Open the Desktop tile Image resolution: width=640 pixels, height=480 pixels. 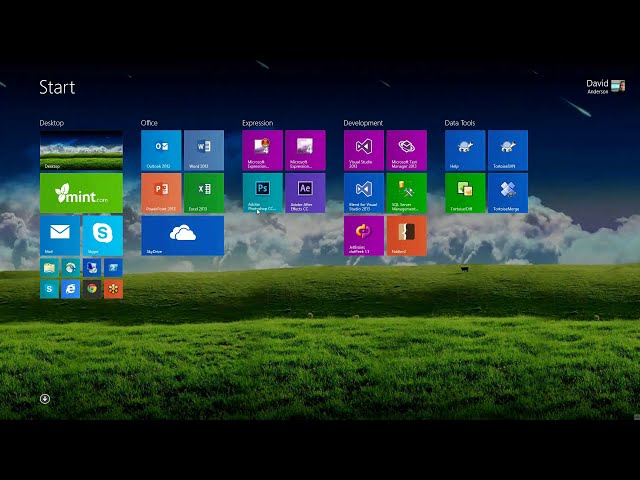pyautogui.click(x=81, y=150)
